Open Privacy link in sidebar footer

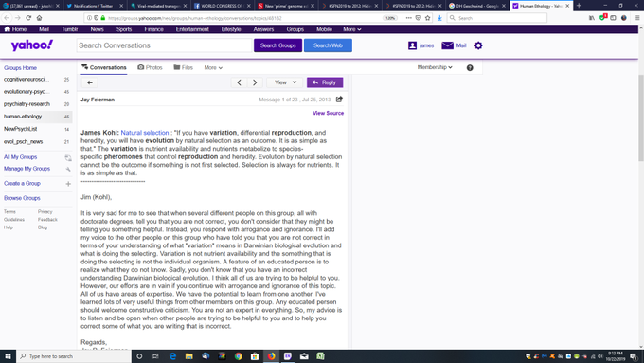coord(45,212)
